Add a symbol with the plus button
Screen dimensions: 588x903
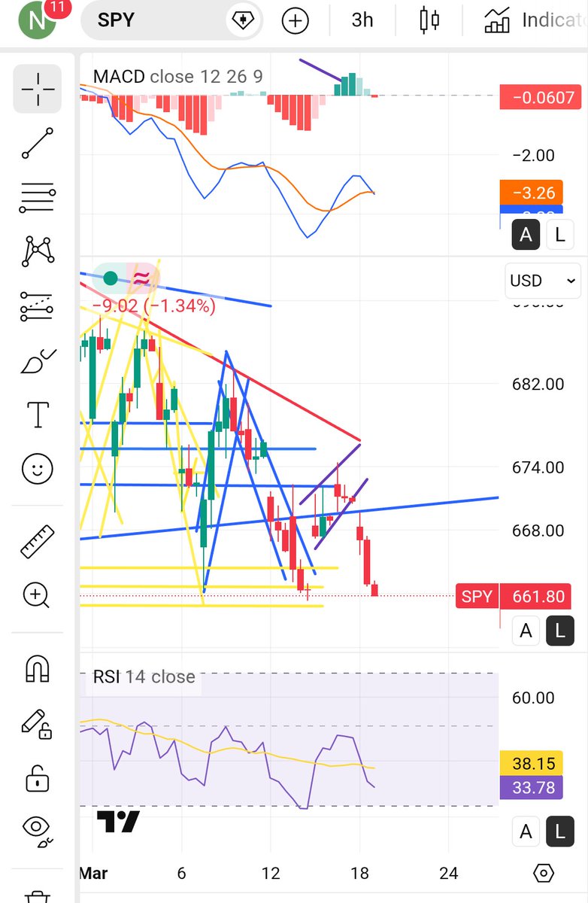tap(296, 20)
